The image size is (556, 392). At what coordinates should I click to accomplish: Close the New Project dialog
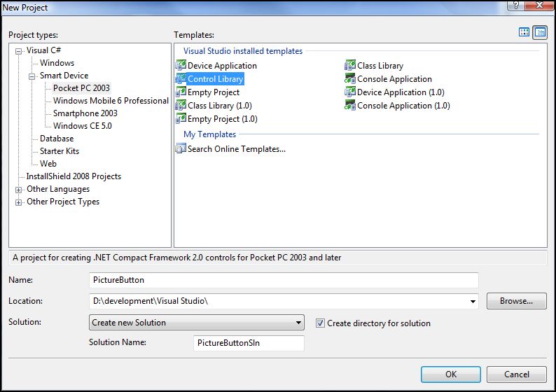[x=540, y=6]
